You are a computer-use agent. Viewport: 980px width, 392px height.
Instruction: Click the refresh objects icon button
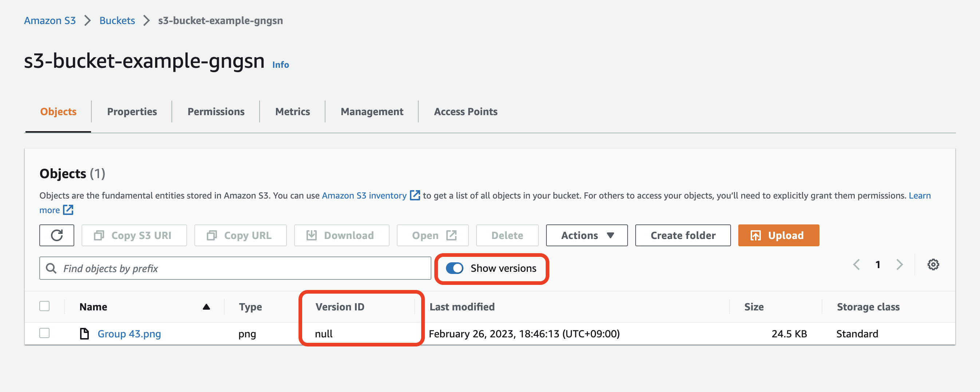57,235
